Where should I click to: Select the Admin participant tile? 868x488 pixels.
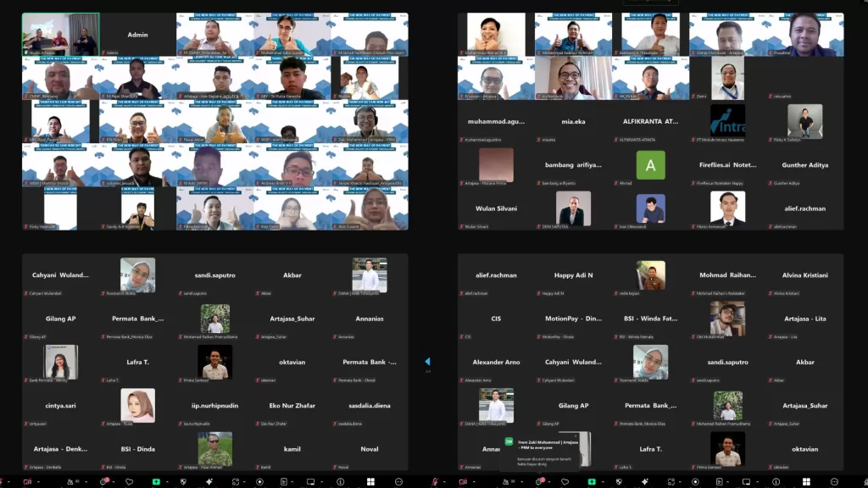click(x=137, y=34)
